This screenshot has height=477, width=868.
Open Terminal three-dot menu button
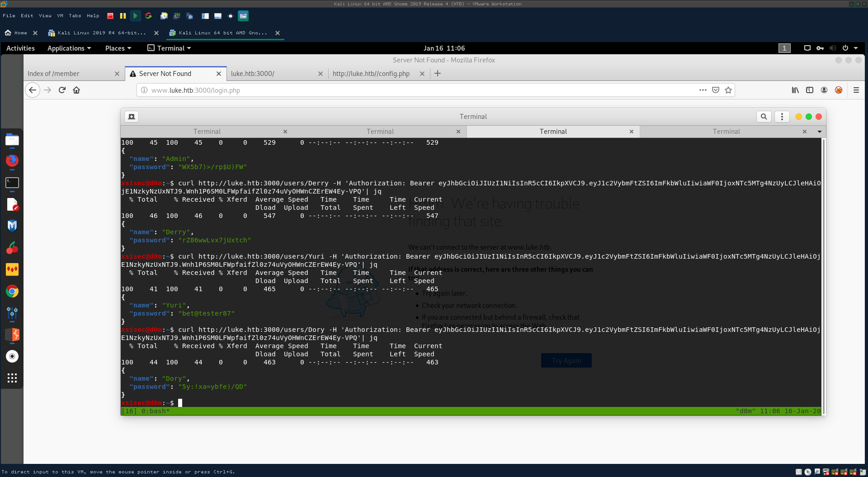point(782,117)
